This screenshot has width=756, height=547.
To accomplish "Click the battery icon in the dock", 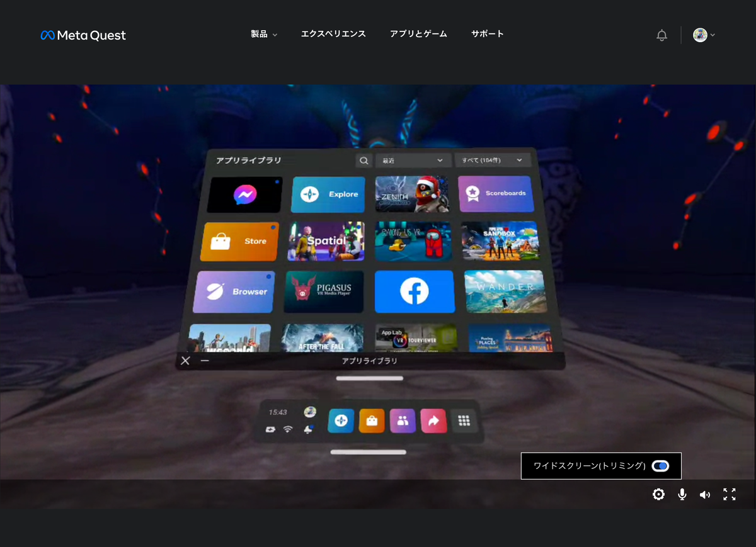I will (271, 429).
